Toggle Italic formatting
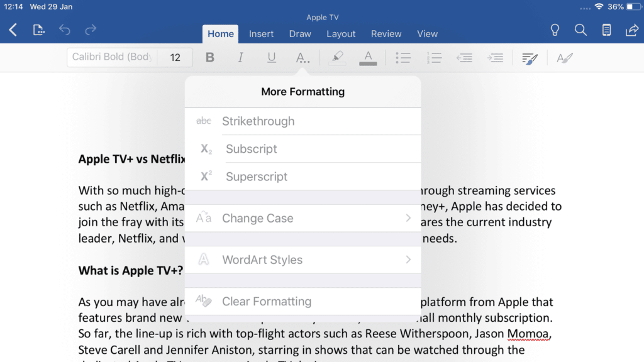The height and width of the screenshot is (362, 644). click(240, 58)
